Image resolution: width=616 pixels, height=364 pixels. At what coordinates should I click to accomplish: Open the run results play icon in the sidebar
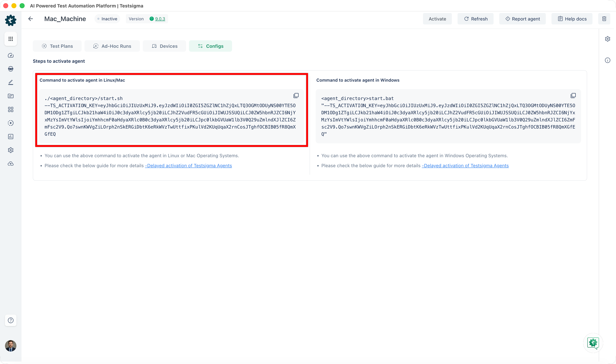11,123
